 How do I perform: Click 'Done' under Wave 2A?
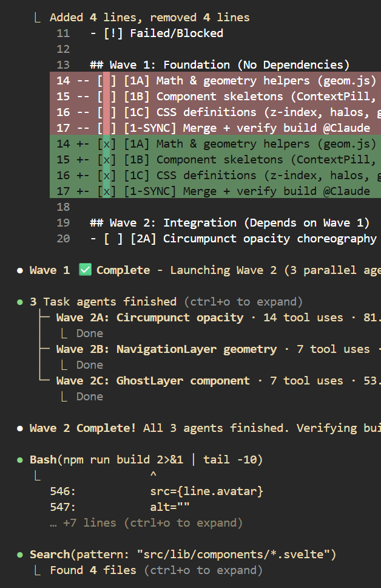coord(90,333)
